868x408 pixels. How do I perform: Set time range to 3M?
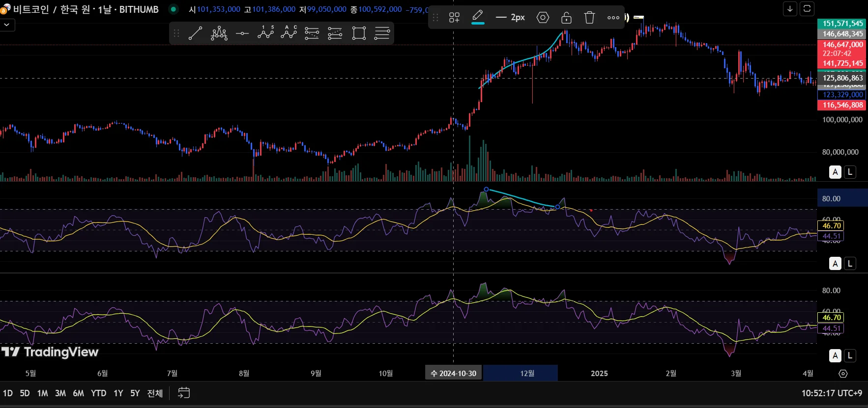coord(60,393)
